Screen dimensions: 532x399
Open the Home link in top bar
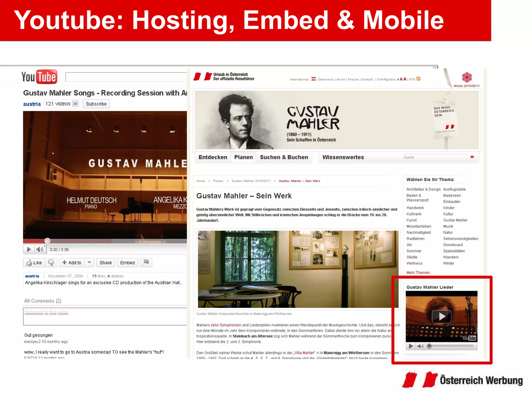(341, 79)
